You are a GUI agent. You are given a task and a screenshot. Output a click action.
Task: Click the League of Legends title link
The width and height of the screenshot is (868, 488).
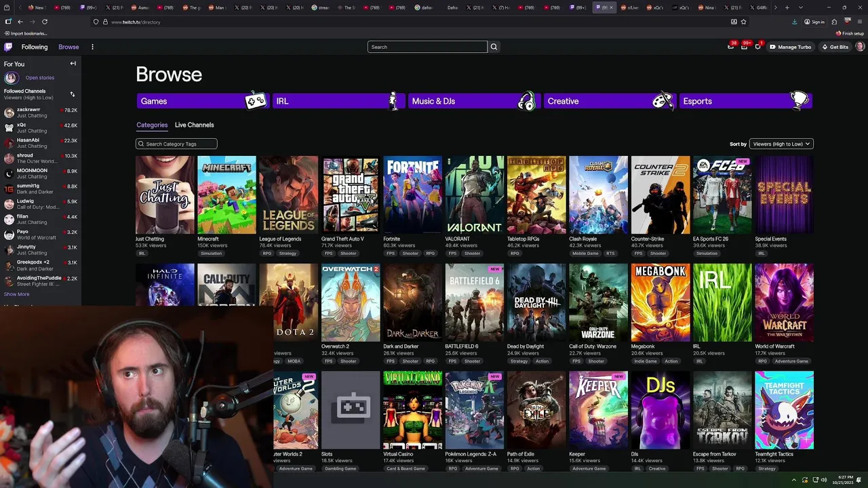tap(280, 239)
